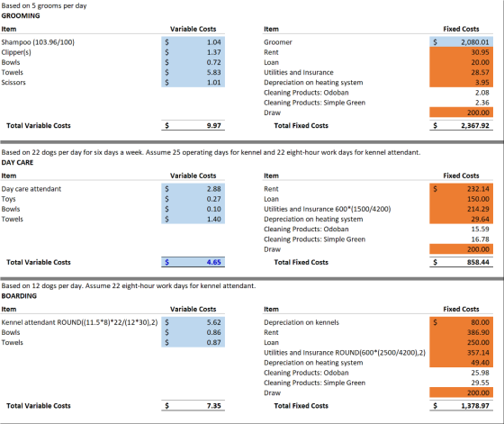Select the Boarding Draw cell 200.00
This screenshot has width=504, height=424.
tap(461, 392)
